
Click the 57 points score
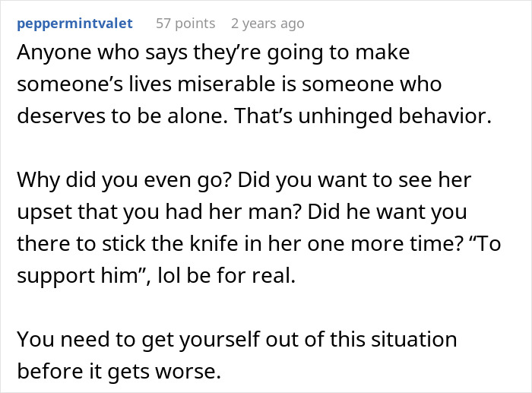[x=185, y=24]
